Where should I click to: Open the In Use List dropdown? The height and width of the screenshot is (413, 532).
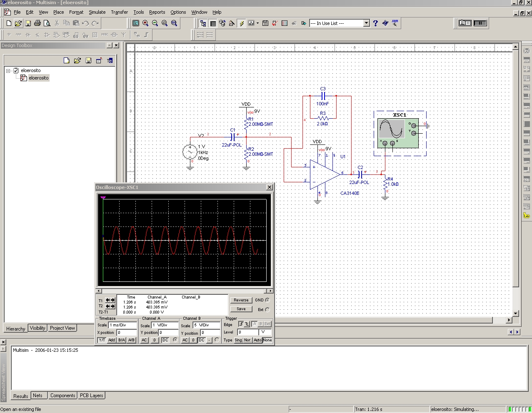[x=367, y=23]
